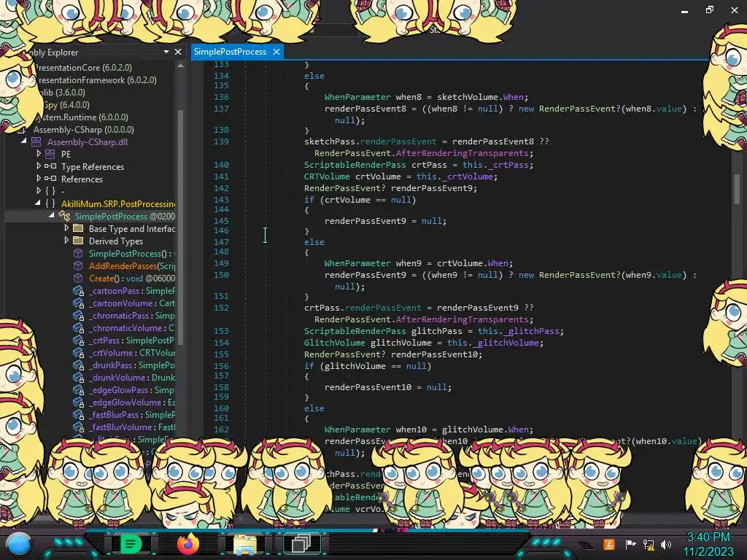Open the 3:40 PM clock calendar

click(708, 544)
